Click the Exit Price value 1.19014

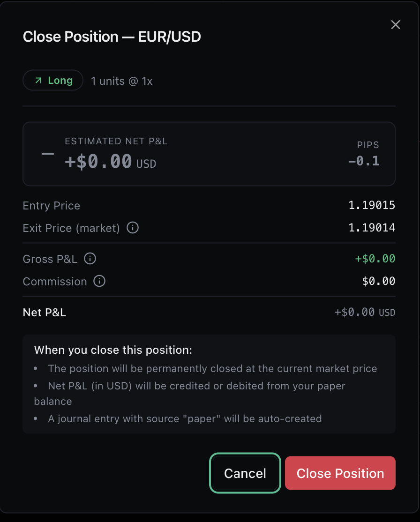tap(371, 228)
